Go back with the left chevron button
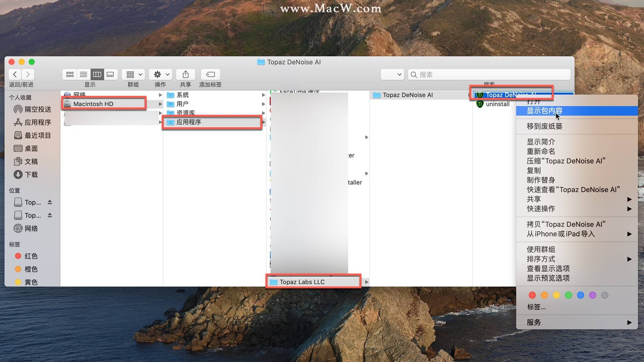The image size is (644, 362). coord(15,74)
